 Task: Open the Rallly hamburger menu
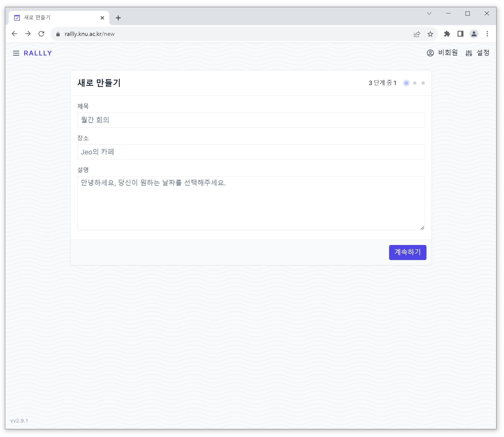16,53
